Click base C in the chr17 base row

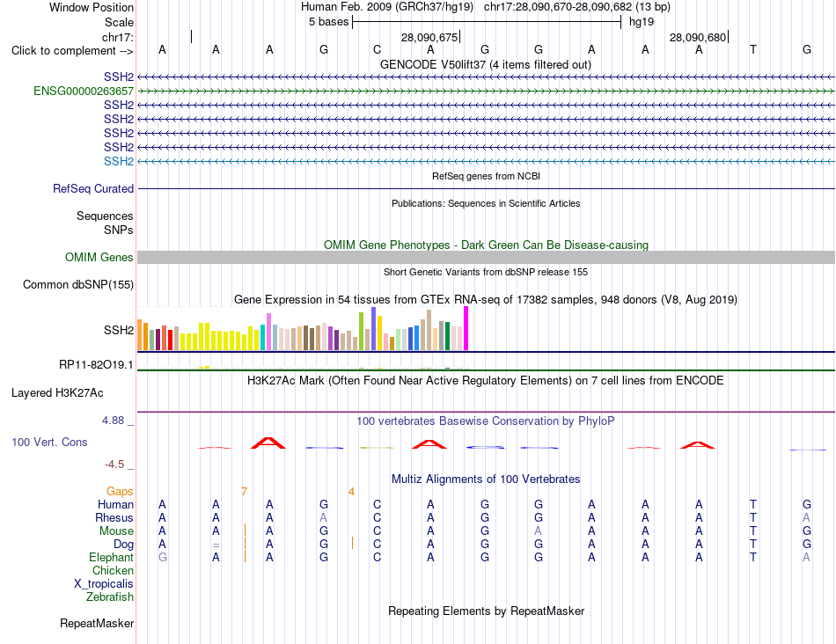coord(377,49)
